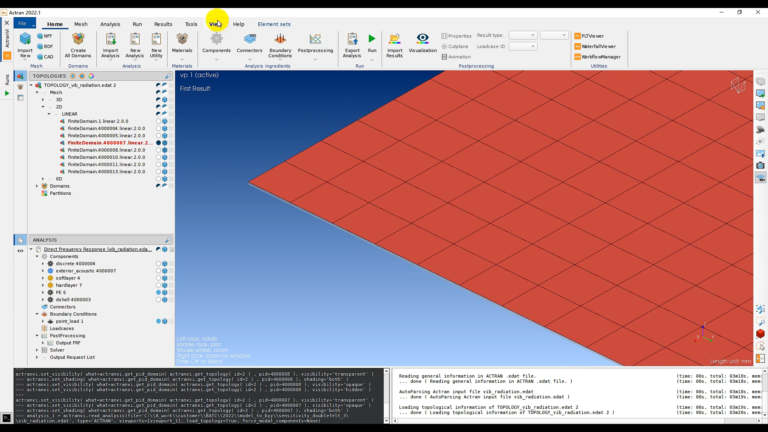768x432 pixels.
Task: Click the red cube icon in right toolbar
Action: tap(760, 334)
